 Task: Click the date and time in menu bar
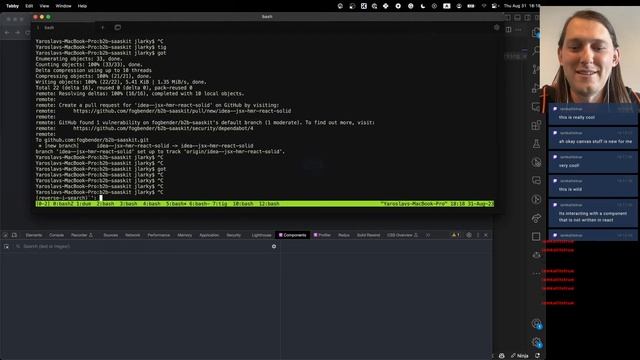point(522,6)
